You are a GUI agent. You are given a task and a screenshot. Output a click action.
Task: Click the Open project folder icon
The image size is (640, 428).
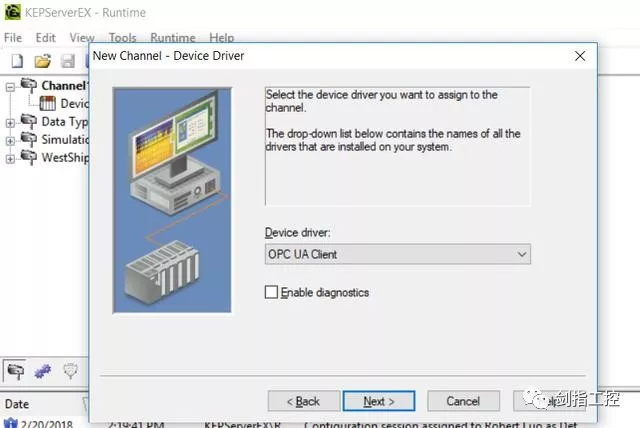[x=42, y=62]
